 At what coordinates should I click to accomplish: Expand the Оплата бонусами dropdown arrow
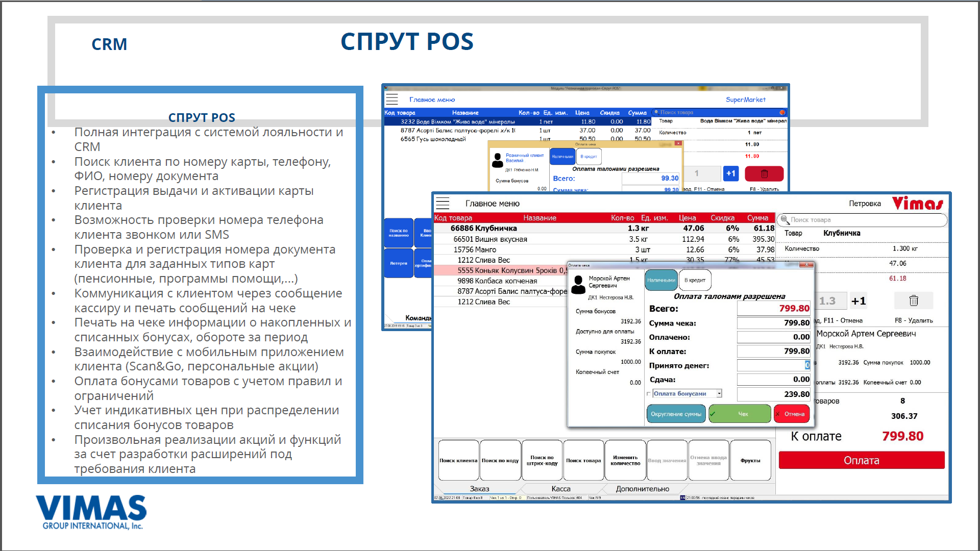[x=719, y=393]
